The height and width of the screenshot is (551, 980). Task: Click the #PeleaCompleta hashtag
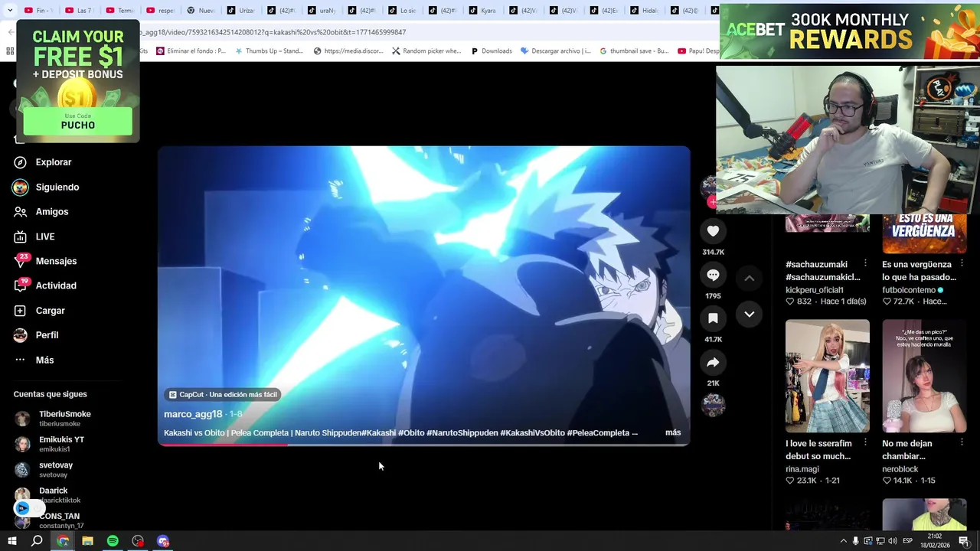[x=598, y=432]
